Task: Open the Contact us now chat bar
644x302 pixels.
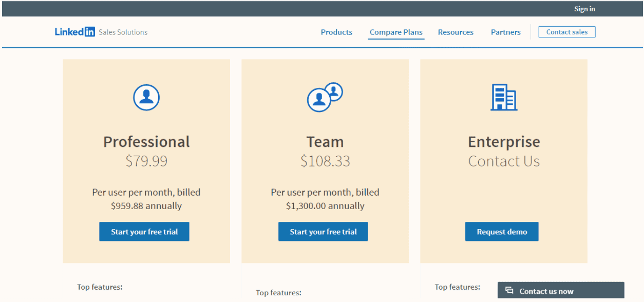Action: coord(561,291)
